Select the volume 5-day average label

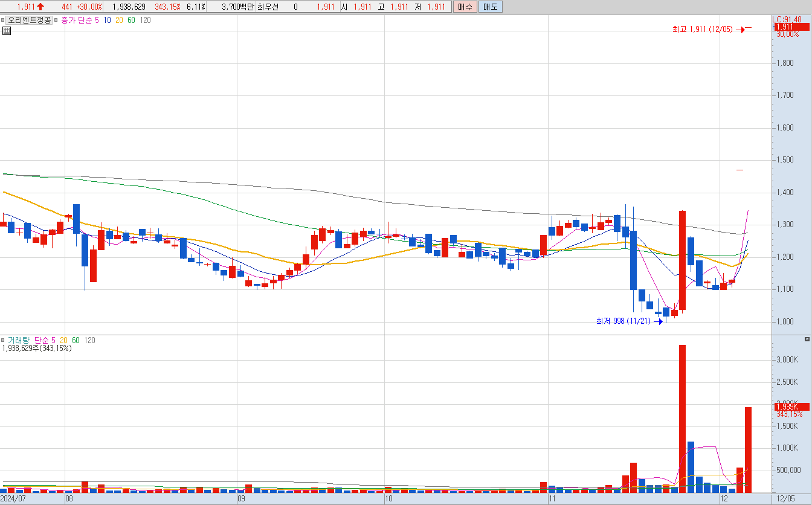53,340
